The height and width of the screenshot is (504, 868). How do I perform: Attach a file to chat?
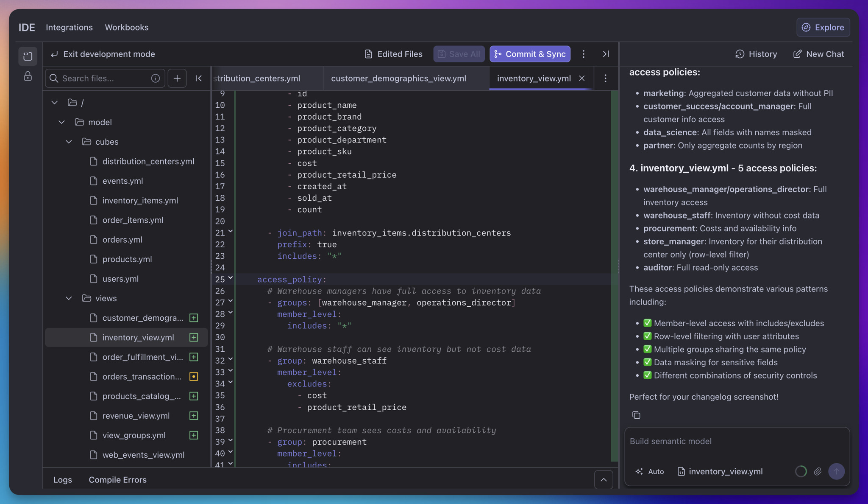818,471
